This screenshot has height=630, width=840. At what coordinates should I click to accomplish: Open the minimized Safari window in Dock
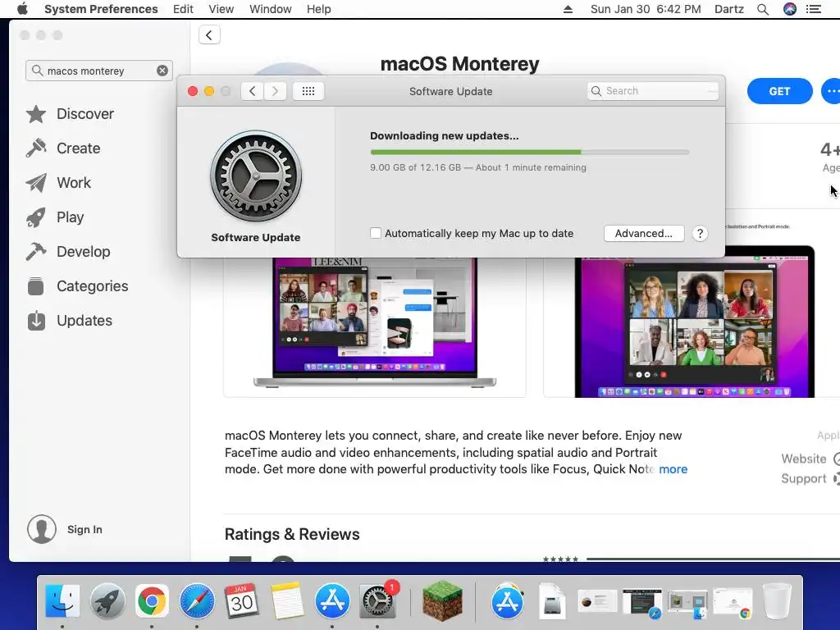pyautogui.click(x=642, y=603)
